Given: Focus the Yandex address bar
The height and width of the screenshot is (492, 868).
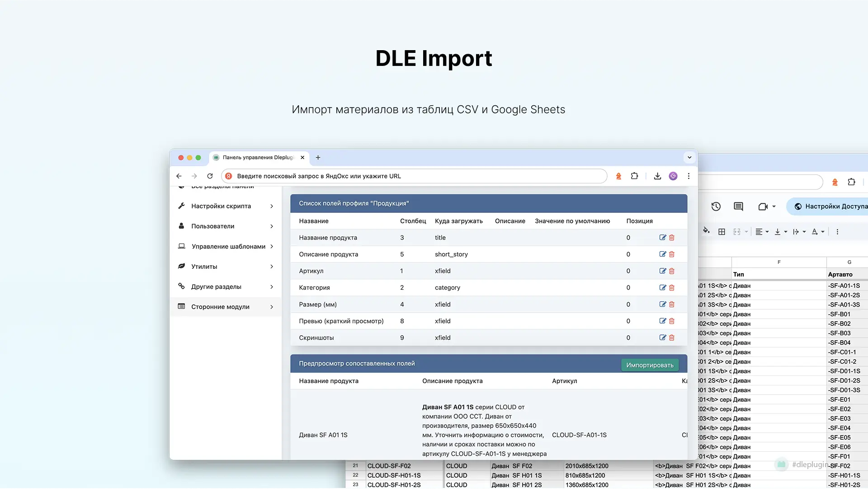Looking at the screenshot, I should pos(414,176).
